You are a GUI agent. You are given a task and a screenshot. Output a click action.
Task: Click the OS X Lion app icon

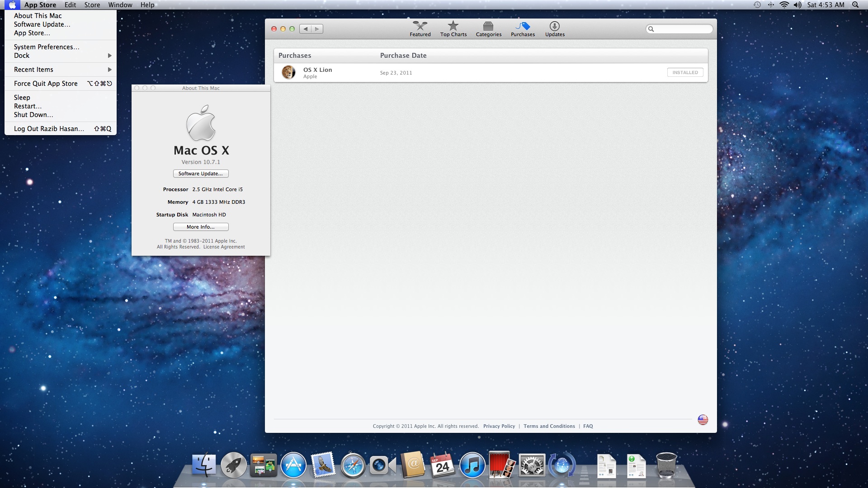pos(288,72)
